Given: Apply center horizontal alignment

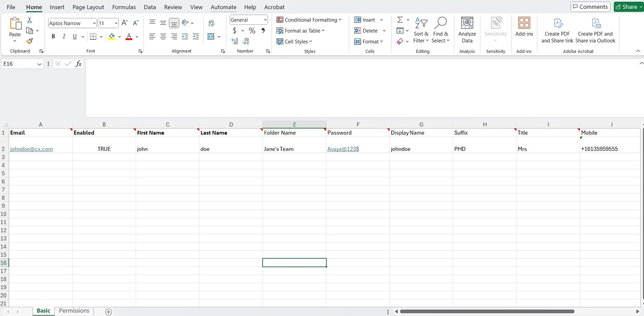Looking at the screenshot, I should tap(163, 36).
